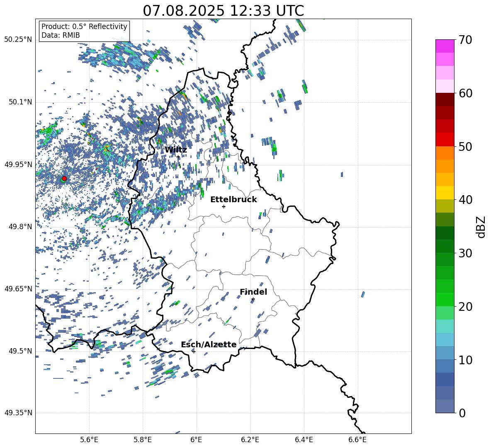491x448 pixels.
Task: Click the Esch/Alzette city label
Action: (209, 344)
